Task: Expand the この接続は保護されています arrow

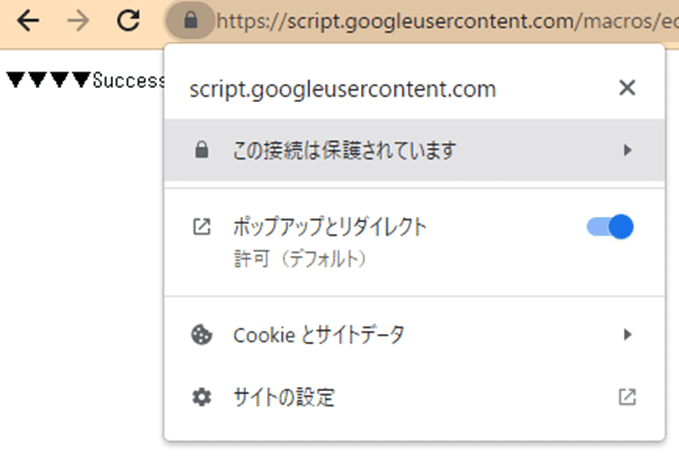Action: point(627,150)
